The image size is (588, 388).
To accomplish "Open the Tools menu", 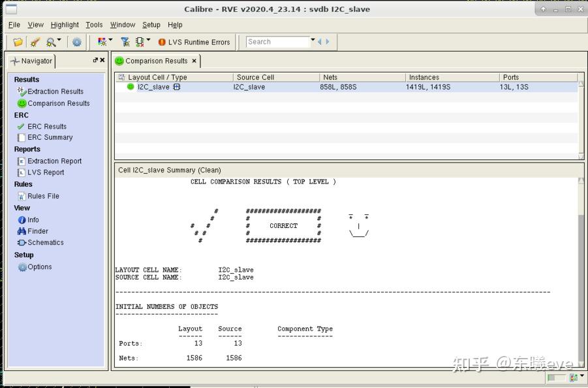I will pyautogui.click(x=93, y=25).
